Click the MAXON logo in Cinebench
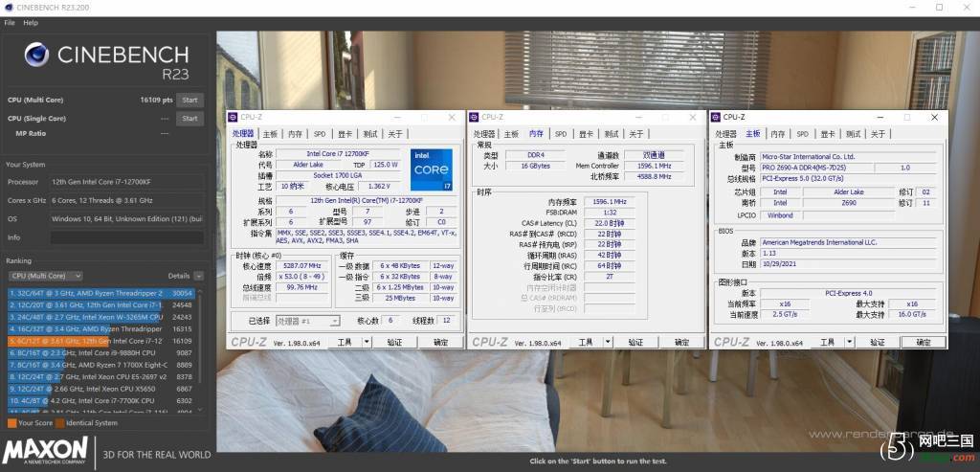Viewport: 980px width, 472px height. (45, 451)
